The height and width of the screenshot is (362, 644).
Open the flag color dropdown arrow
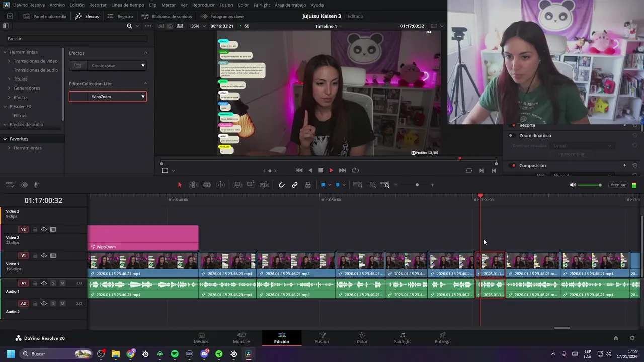click(329, 185)
